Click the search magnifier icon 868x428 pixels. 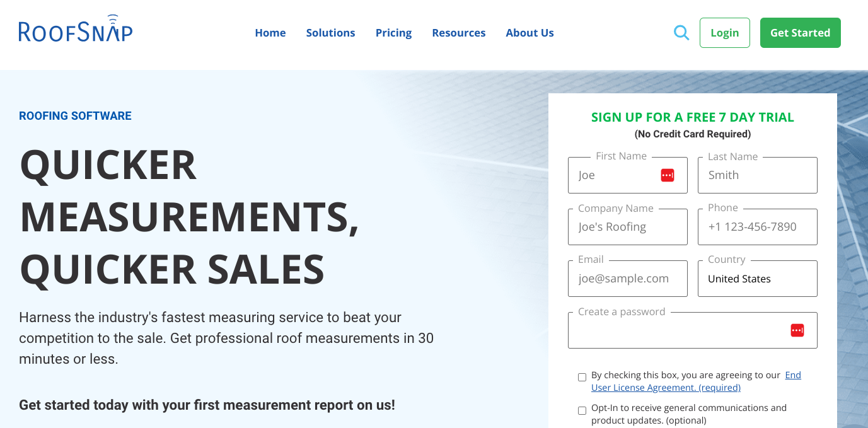pos(681,32)
